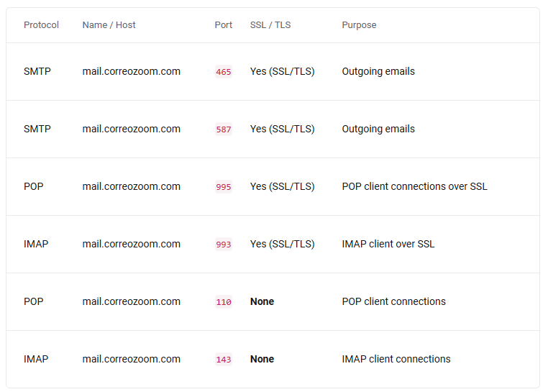
Task: Click 'POP client connections over SSL' text
Action: (414, 186)
